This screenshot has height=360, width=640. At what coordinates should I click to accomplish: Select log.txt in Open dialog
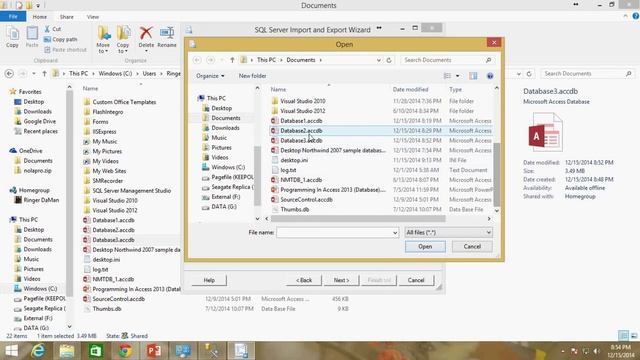(x=288, y=170)
